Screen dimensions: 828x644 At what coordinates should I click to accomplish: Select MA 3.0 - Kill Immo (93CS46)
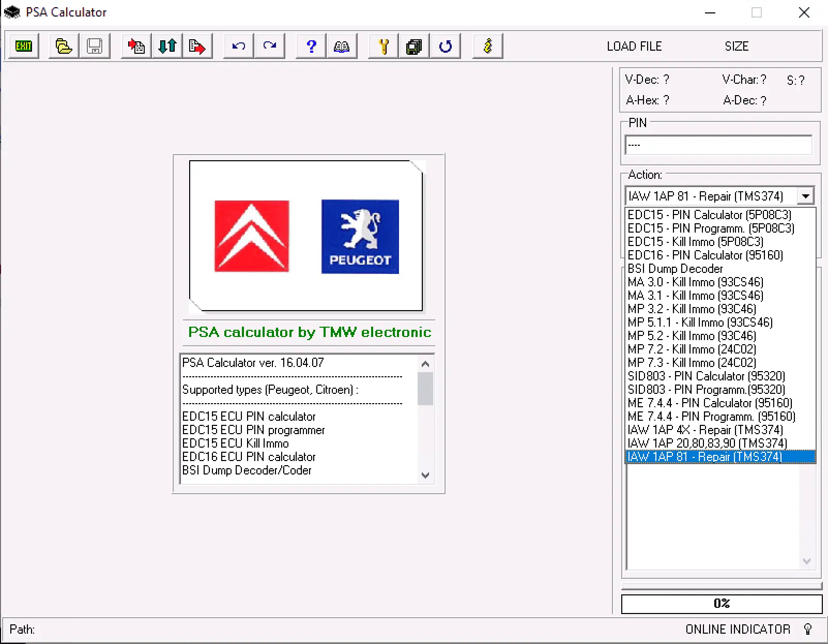point(720,282)
